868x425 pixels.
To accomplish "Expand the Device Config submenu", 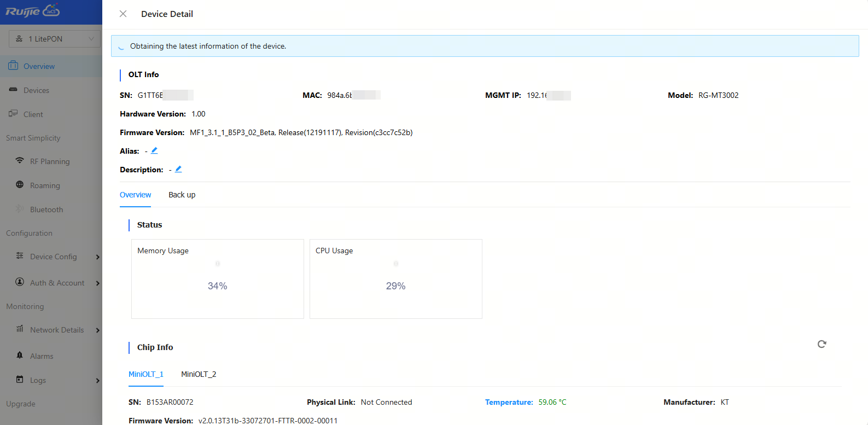I will tap(97, 257).
